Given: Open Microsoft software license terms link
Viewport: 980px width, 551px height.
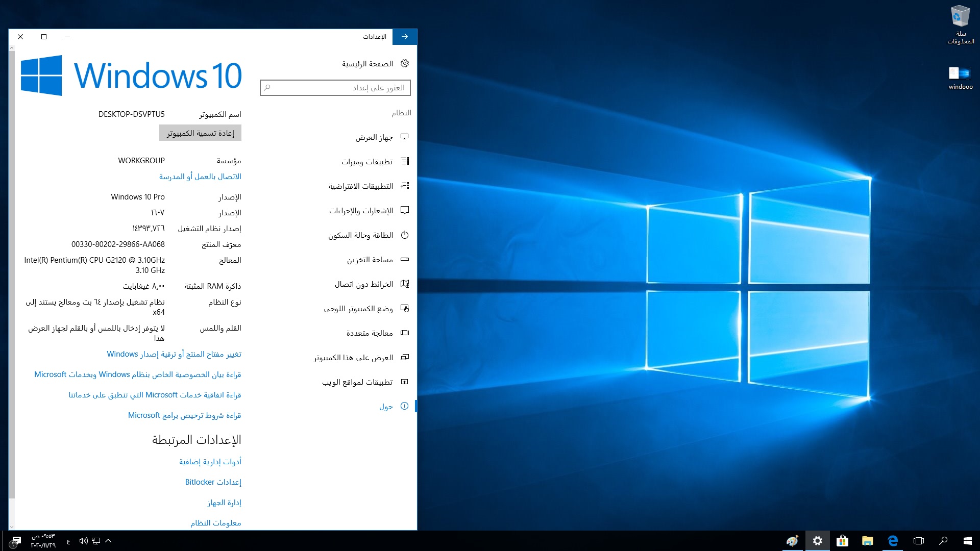Looking at the screenshot, I should pyautogui.click(x=184, y=415).
